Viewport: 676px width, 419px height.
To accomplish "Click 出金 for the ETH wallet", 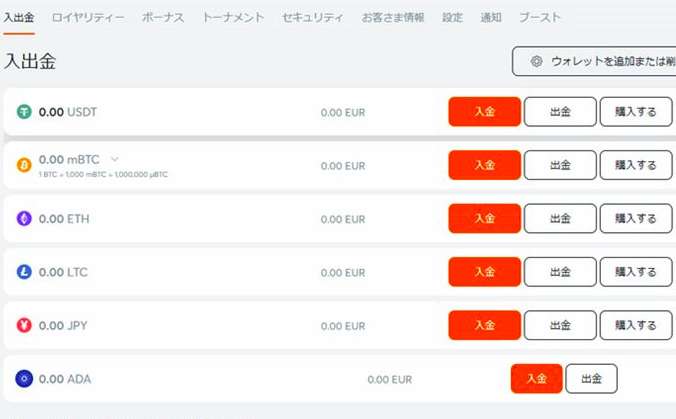I will coord(560,219).
